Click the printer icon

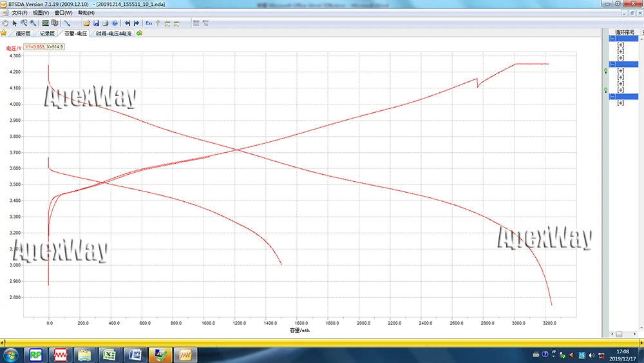point(105,23)
